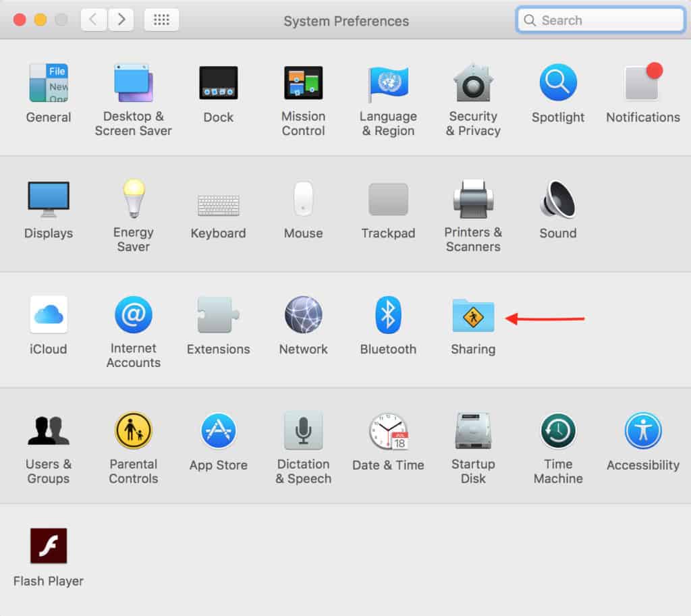Open the Bluetooth preferences
The width and height of the screenshot is (691, 616).
(x=388, y=314)
